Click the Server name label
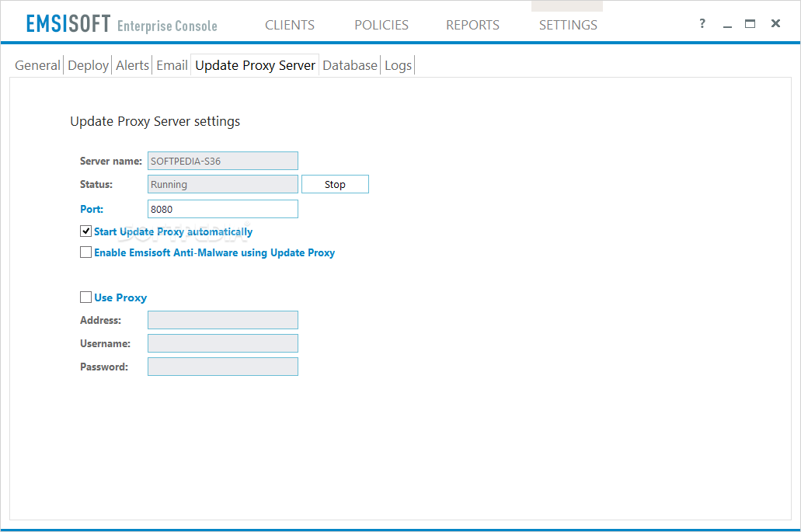The width and height of the screenshot is (801, 532). [111, 161]
